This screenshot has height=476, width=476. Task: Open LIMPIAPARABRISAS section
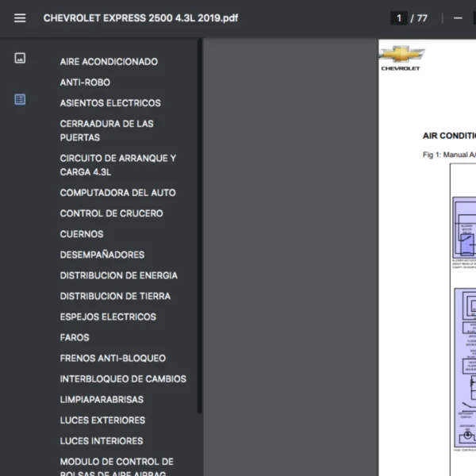102,399
